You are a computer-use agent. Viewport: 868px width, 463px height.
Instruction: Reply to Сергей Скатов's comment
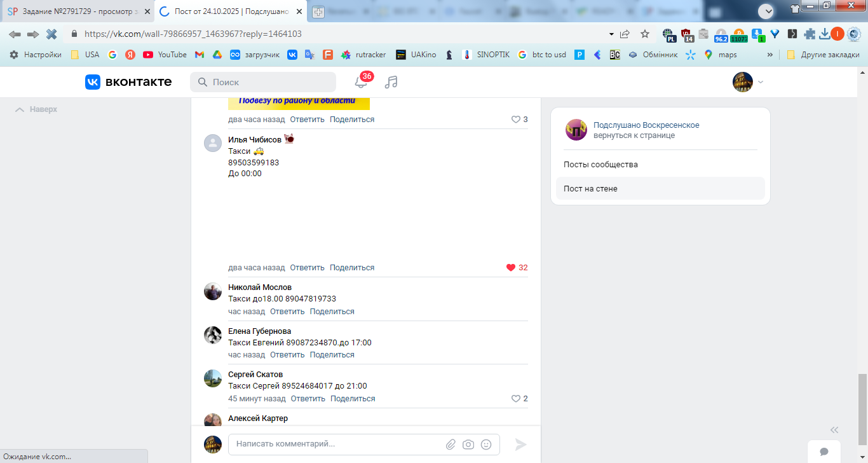point(308,399)
